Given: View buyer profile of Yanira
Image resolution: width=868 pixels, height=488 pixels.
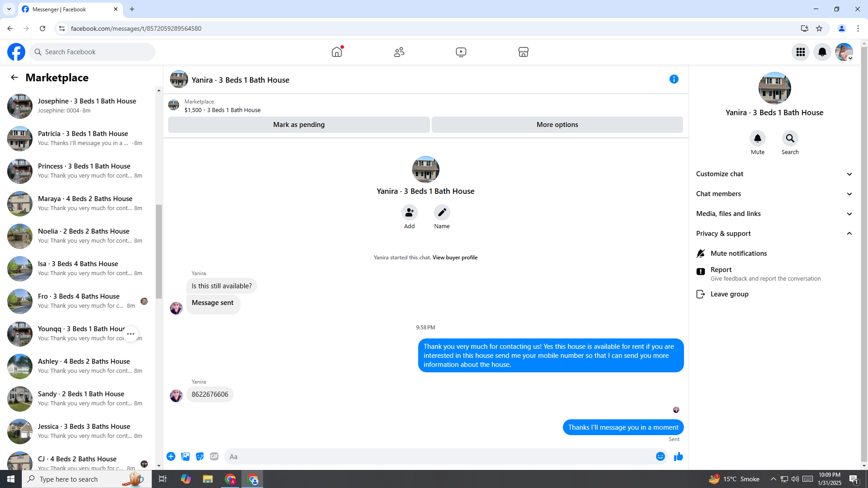Looking at the screenshot, I should (455, 258).
